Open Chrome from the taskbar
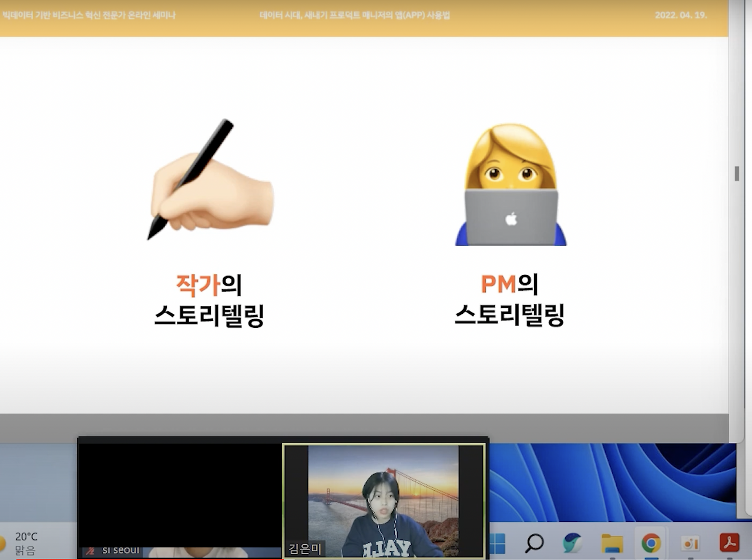Screen dimensions: 752x560 650,543
